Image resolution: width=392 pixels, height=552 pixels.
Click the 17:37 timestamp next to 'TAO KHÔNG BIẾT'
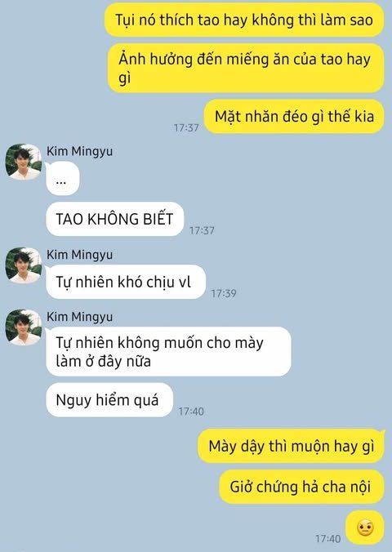202,230
